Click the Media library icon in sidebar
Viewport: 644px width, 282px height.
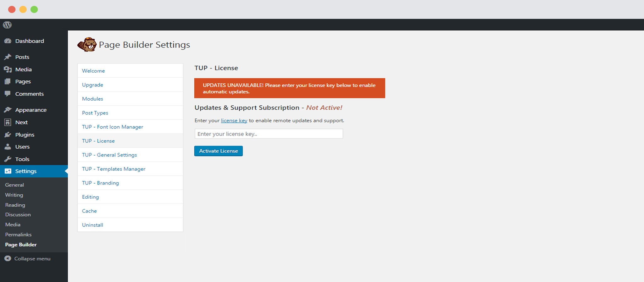[x=8, y=69]
